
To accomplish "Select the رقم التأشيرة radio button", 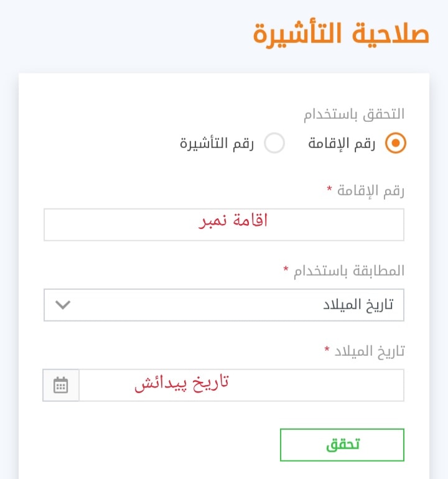I will click(274, 143).
